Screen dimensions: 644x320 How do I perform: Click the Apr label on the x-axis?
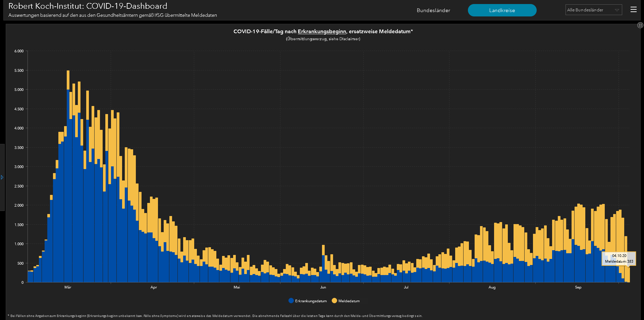click(x=154, y=287)
